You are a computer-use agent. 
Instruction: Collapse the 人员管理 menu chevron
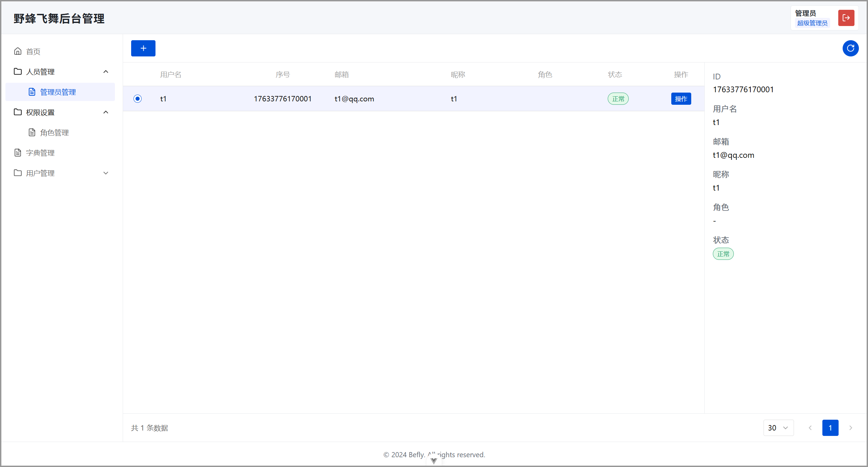click(x=106, y=72)
